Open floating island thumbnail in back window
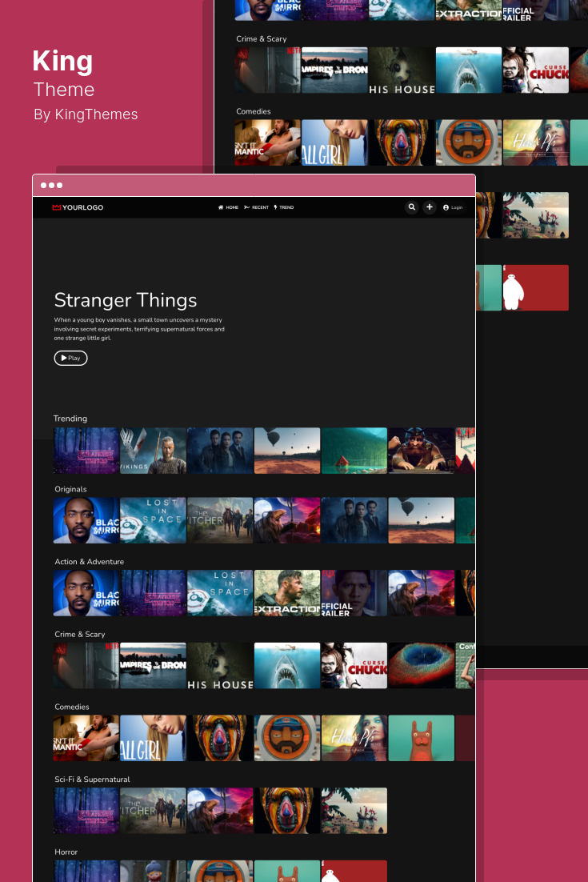The width and height of the screenshot is (588, 882). (x=536, y=215)
